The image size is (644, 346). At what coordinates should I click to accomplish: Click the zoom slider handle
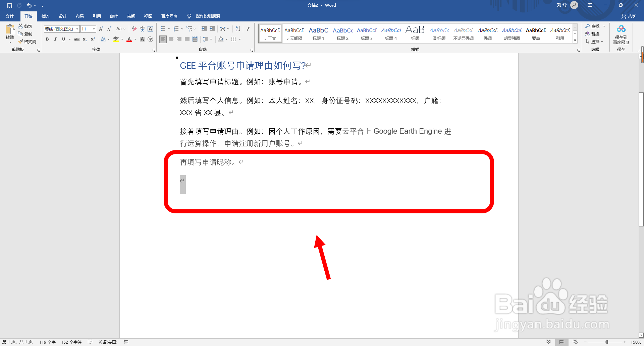click(x=607, y=342)
